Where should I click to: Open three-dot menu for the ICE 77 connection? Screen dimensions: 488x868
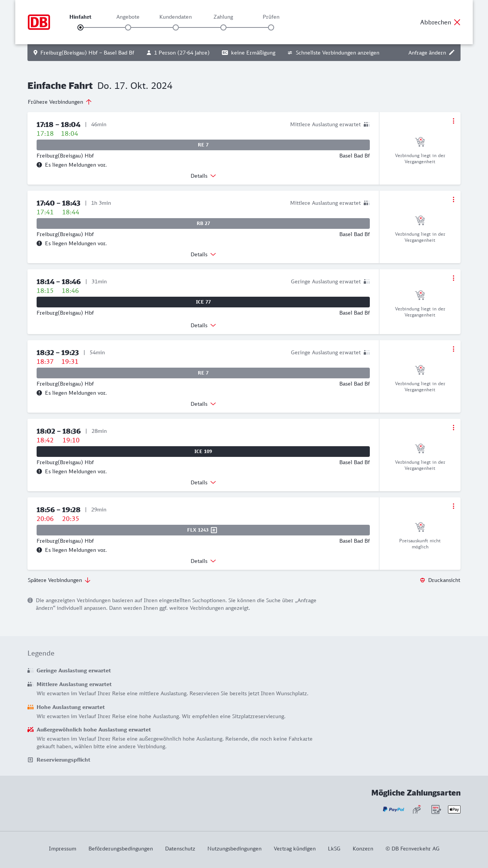(453, 278)
